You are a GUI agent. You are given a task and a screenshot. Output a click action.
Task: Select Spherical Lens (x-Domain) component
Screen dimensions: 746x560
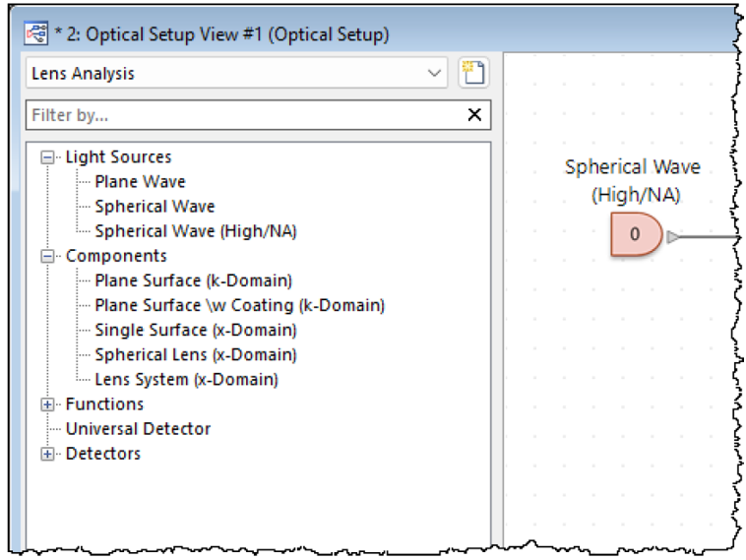point(196,355)
